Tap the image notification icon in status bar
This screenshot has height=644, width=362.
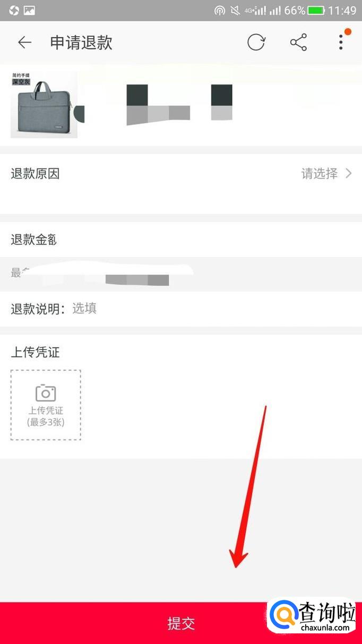(29, 10)
